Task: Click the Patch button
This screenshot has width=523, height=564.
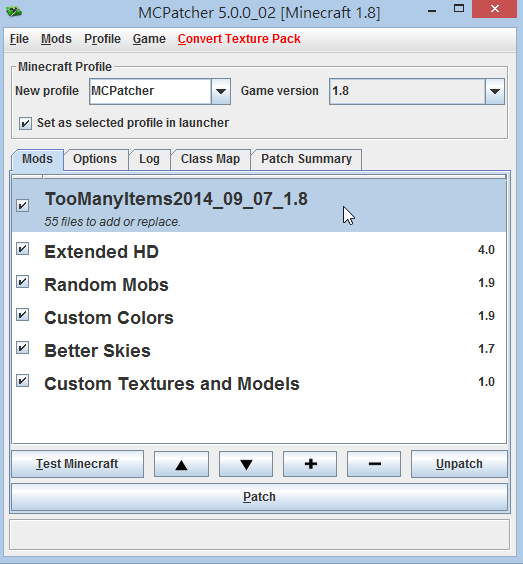Action: 259,497
